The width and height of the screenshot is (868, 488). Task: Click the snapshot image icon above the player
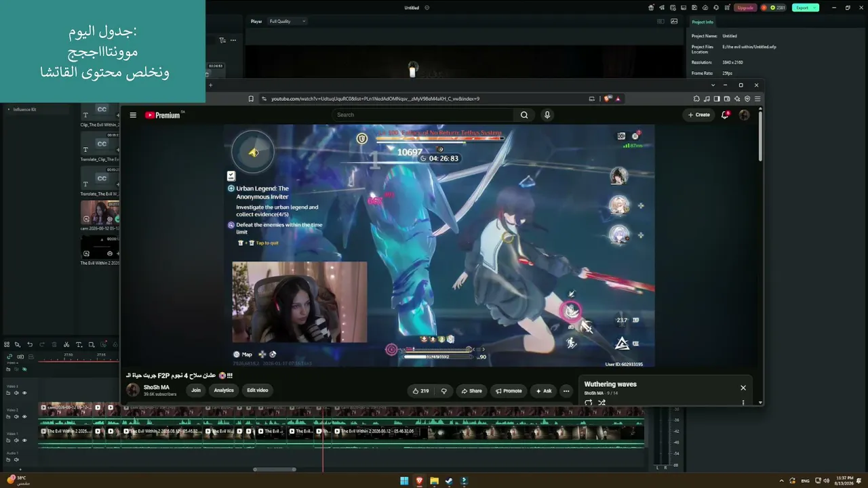click(x=674, y=21)
